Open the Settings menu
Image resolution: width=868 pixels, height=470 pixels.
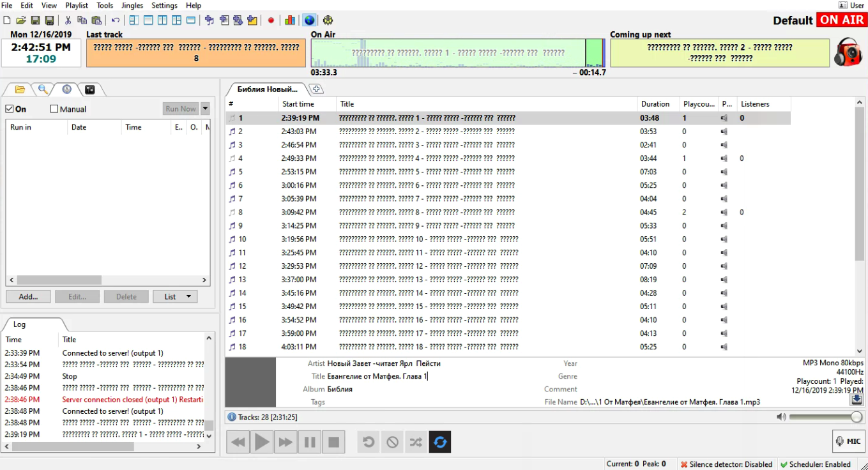pos(164,6)
